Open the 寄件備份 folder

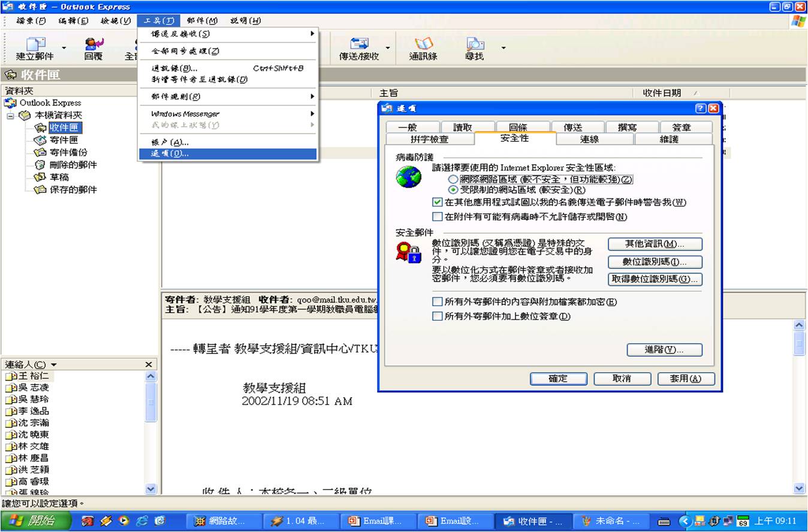[x=68, y=152]
